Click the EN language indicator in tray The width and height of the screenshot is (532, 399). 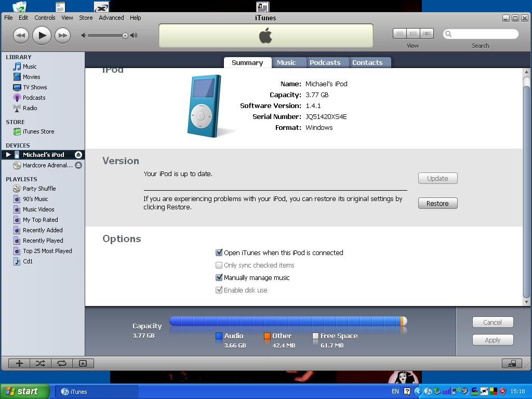pos(395,392)
